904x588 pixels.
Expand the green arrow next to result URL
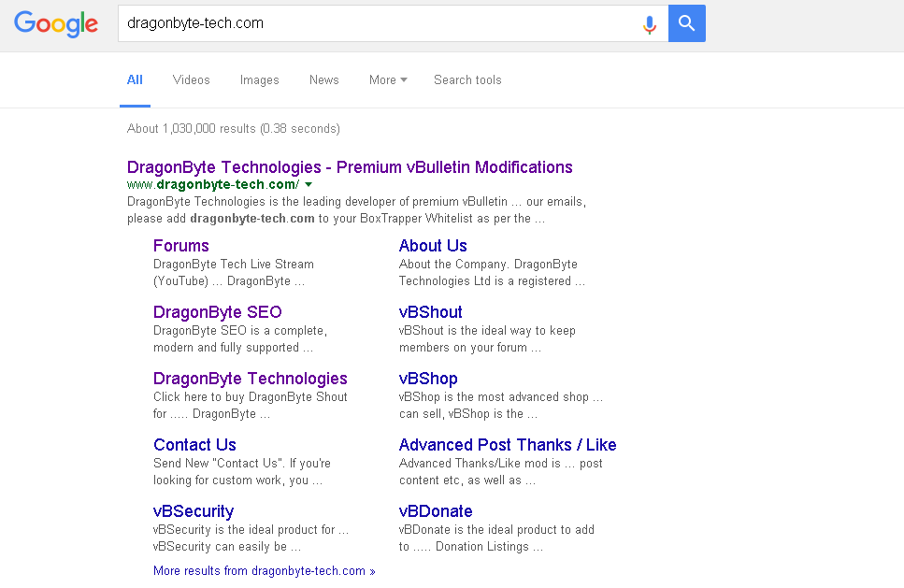pyautogui.click(x=309, y=184)
